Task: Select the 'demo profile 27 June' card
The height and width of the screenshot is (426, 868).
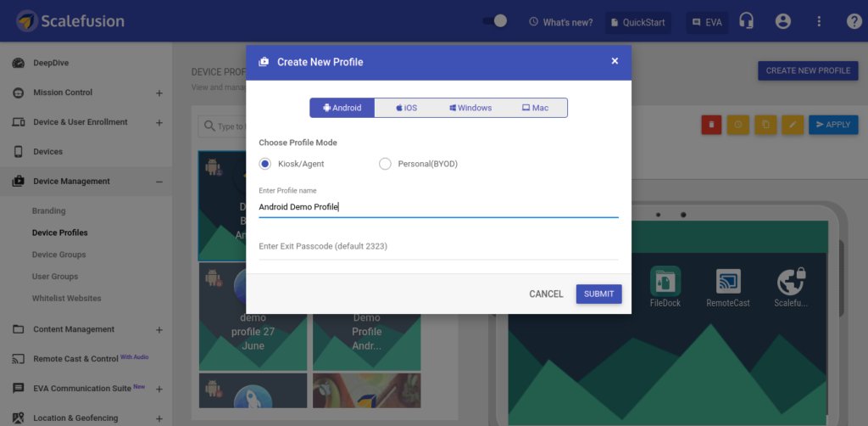Action: tap(253, 317)
